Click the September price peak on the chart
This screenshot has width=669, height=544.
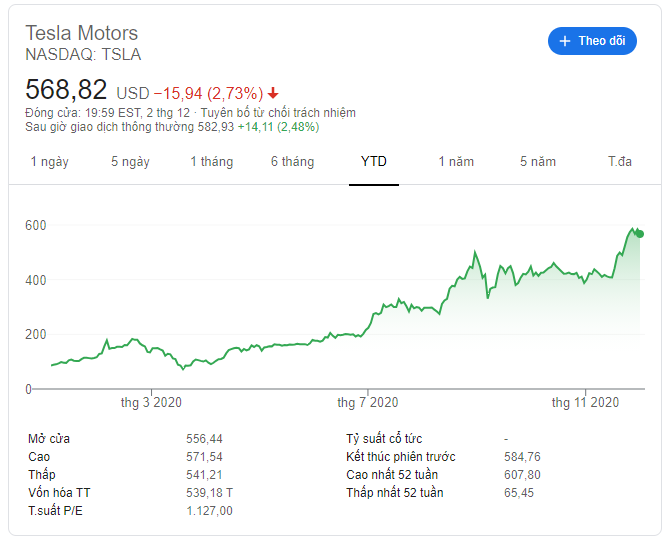coord(475,252)
